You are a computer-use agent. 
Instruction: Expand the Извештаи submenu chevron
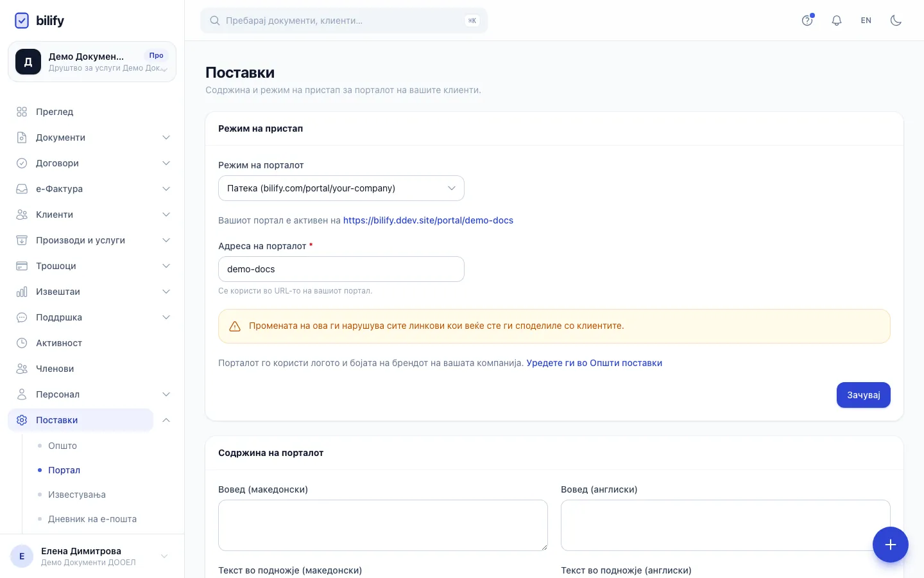point(166,292)
